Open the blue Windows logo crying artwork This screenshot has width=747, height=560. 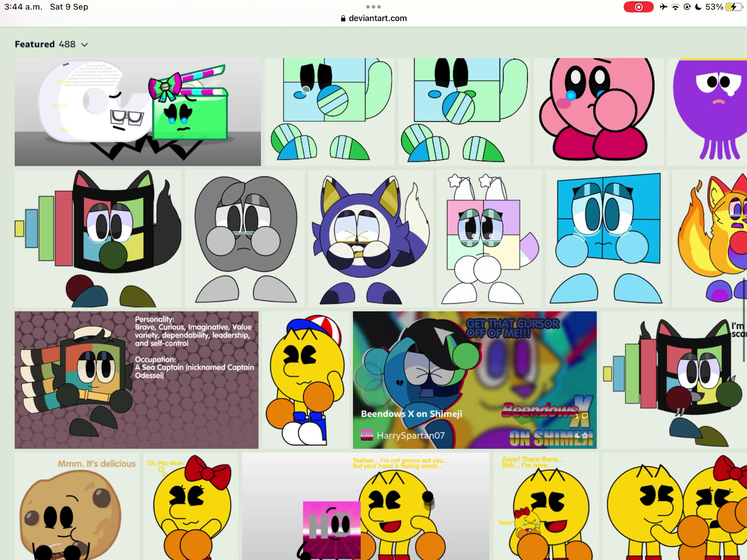pyautogui.click(x=607, y=238)
